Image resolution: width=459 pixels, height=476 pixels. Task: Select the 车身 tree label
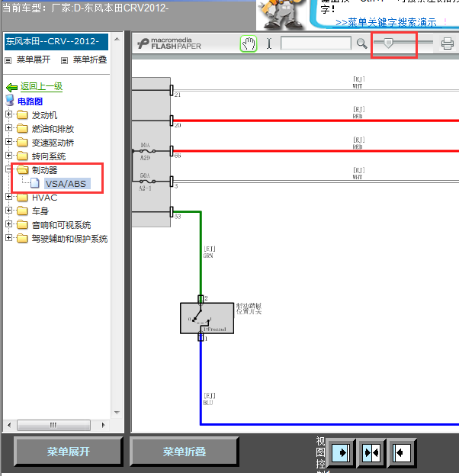click(x=40, y=211)
